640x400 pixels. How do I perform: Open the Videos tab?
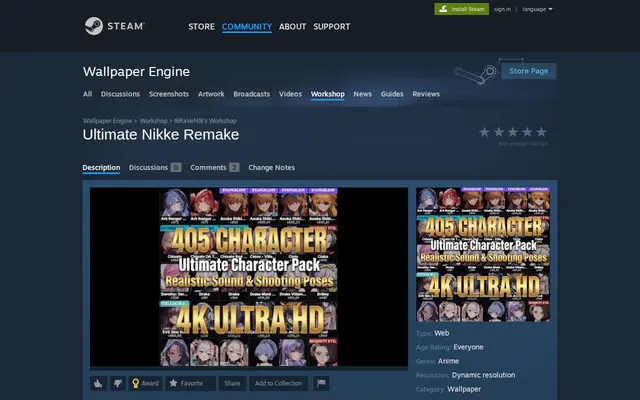(290, 94)
